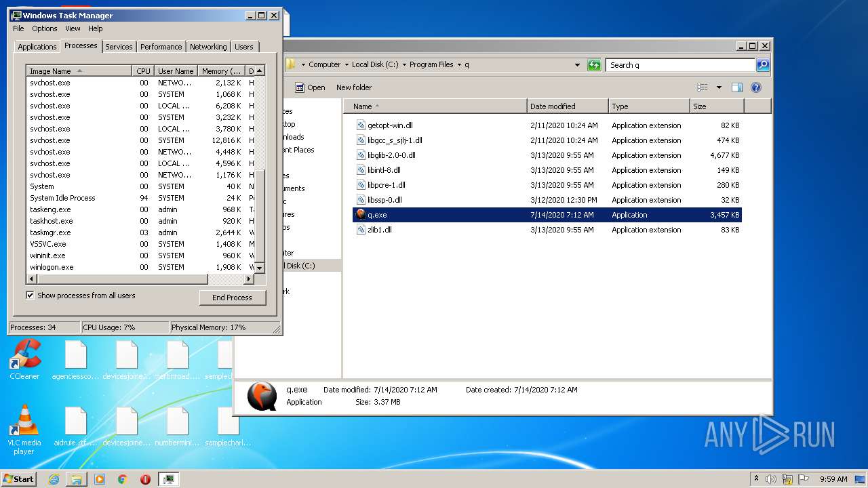Select the taskmgr.exe process row

pyautogui.click(x=140, y=232)
